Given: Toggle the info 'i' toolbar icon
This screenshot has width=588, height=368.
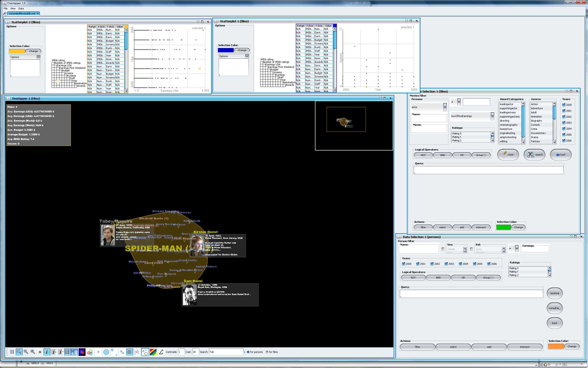Looking at the screenshot, I should pyautogui.click(x=47, y=352).
